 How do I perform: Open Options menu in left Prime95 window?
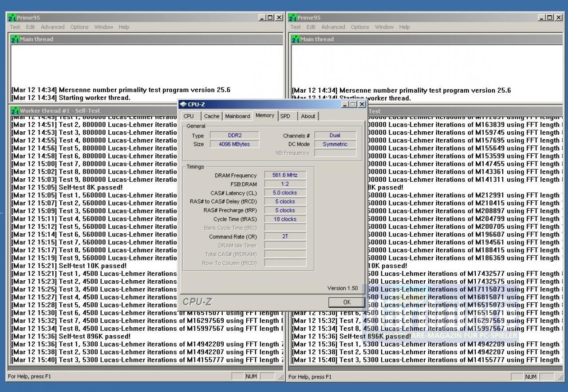(79, 27)
